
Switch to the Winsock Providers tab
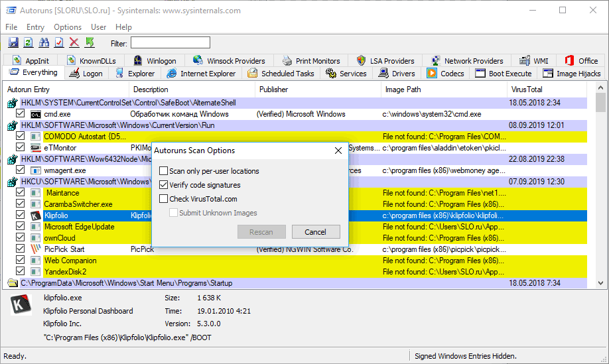coord(229,61)
